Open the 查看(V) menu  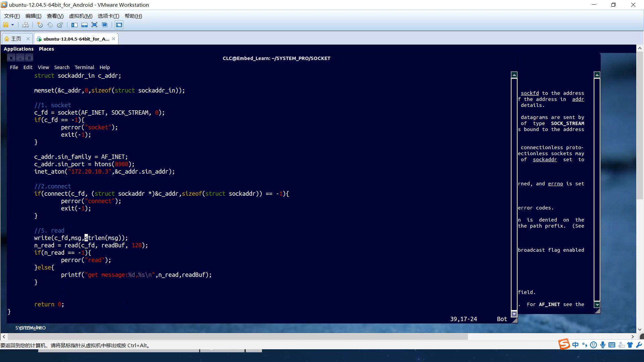tap(55, 16)
